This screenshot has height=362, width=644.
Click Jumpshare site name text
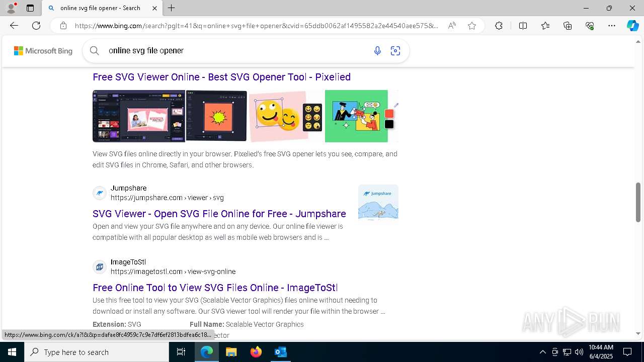tap(129, 188)
